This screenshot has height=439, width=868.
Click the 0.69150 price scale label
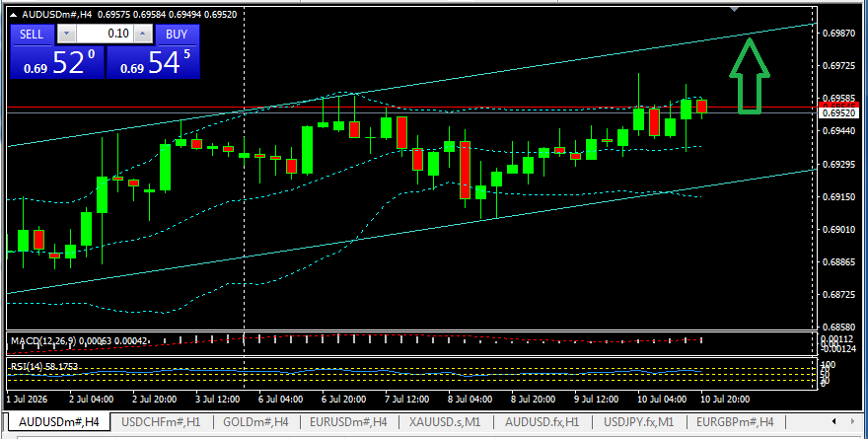839,197
